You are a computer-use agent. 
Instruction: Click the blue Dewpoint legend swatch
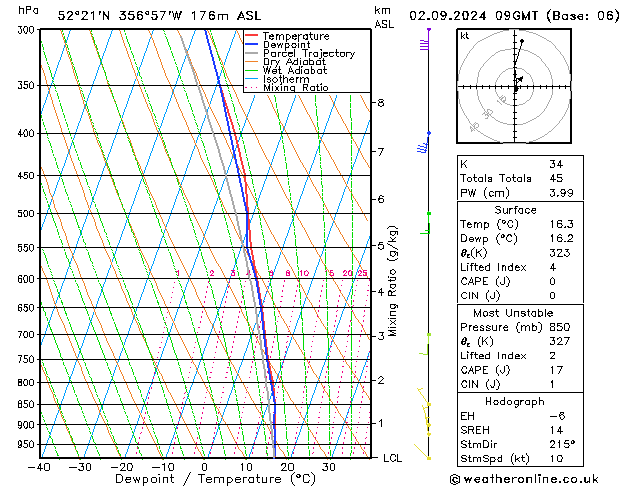tap(251, 44)
